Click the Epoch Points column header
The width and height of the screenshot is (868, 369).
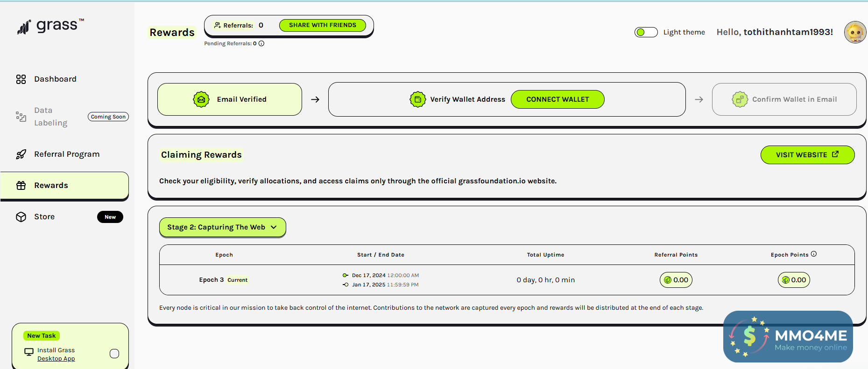tap(790, 255)
